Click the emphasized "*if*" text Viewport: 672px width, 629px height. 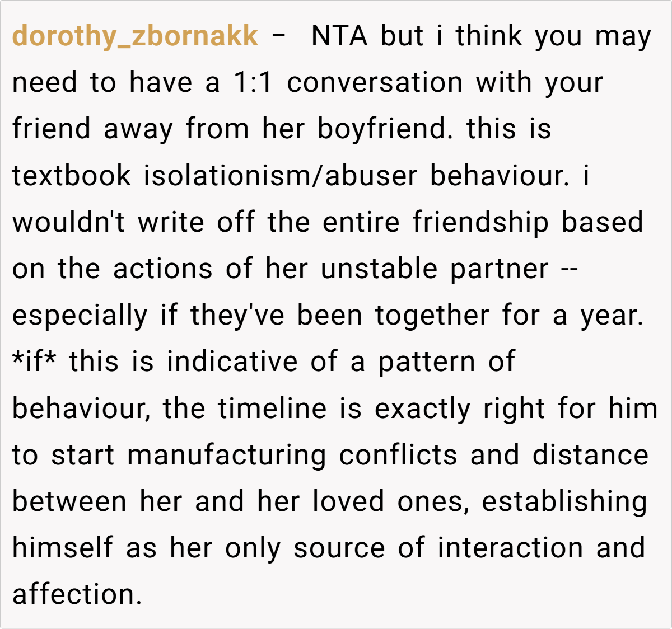(x=34, y=362)
